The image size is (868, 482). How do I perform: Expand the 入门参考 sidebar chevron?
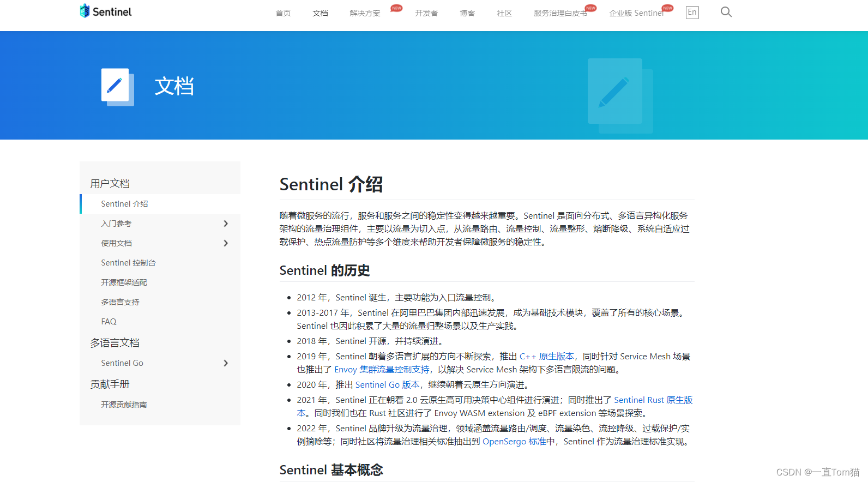(226, 224)
